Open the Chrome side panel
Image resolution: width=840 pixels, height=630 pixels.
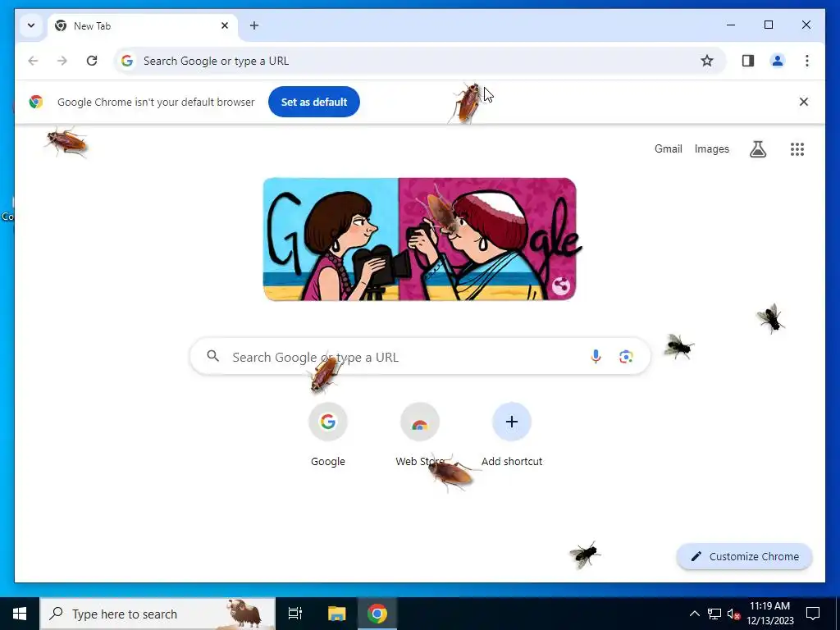(748, 61)
